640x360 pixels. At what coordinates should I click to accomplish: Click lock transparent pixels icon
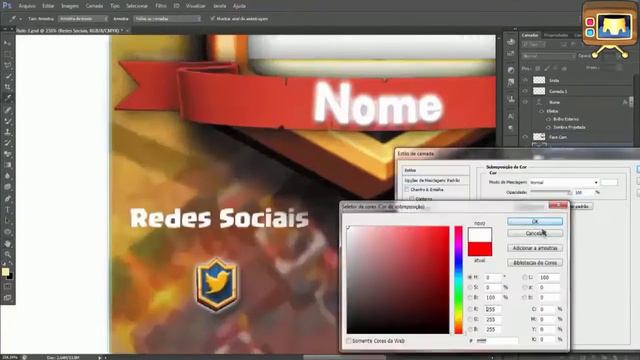coord(538,69)
